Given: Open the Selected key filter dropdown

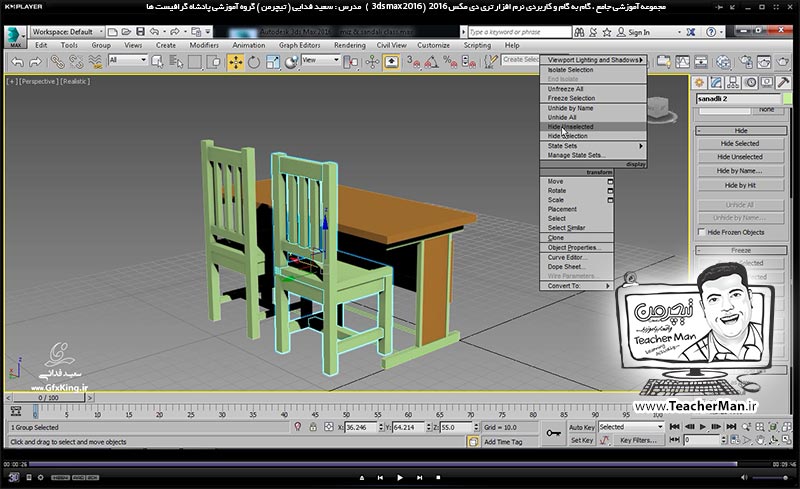Looking at the screenshot, I should pyautogui.click(x=631, y=427).
